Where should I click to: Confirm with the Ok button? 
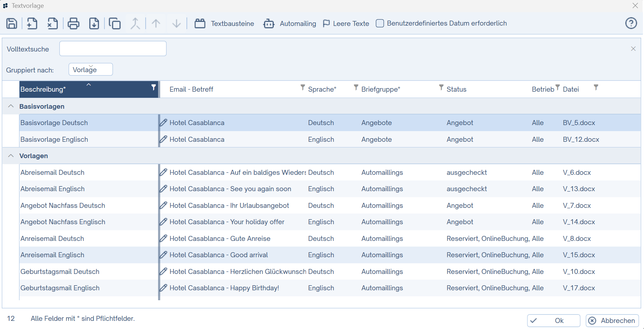pos(553,320)
